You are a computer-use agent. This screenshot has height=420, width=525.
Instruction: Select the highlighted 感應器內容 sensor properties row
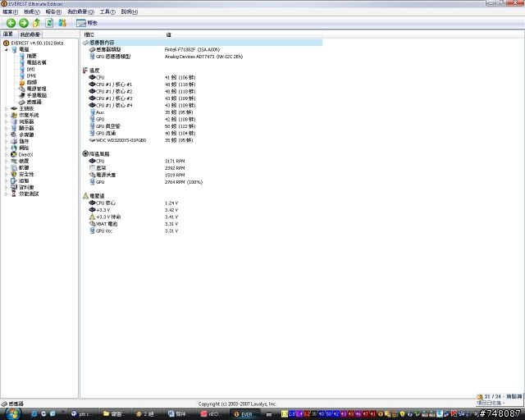(x=202, y=43)
